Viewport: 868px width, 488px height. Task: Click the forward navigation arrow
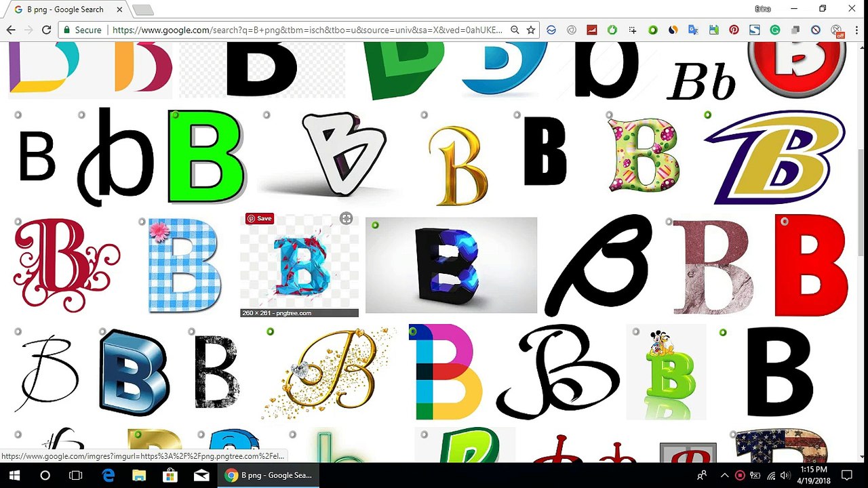pyautogui.click(x=28, y=30)
